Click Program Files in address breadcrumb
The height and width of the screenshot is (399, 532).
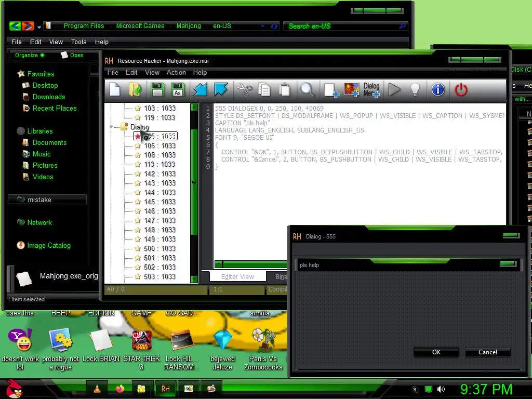click(x=84, y=26)
